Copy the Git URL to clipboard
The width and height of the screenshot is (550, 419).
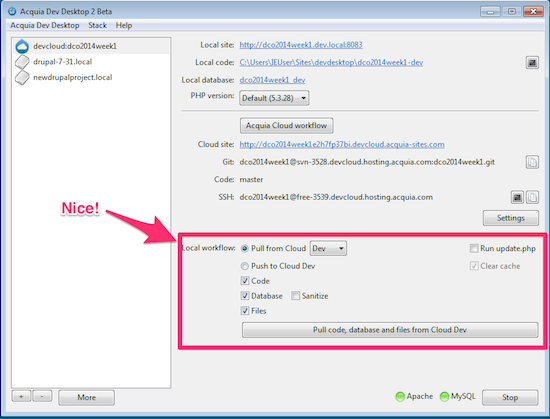coord(532,162)
